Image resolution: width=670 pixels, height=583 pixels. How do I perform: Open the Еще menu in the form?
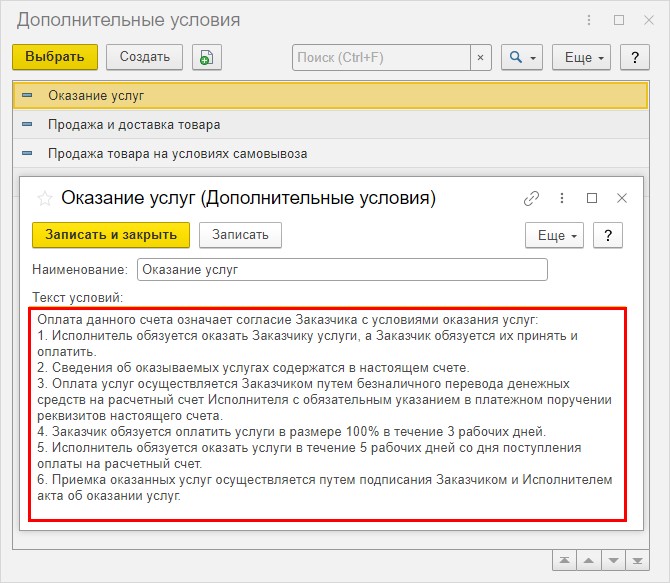pos(554,236)
